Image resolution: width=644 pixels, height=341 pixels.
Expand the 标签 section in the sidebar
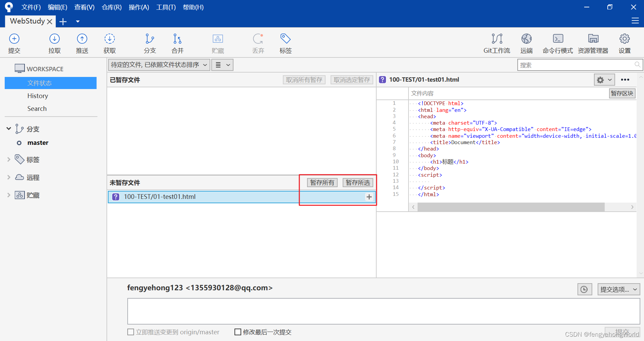(9, 160)
